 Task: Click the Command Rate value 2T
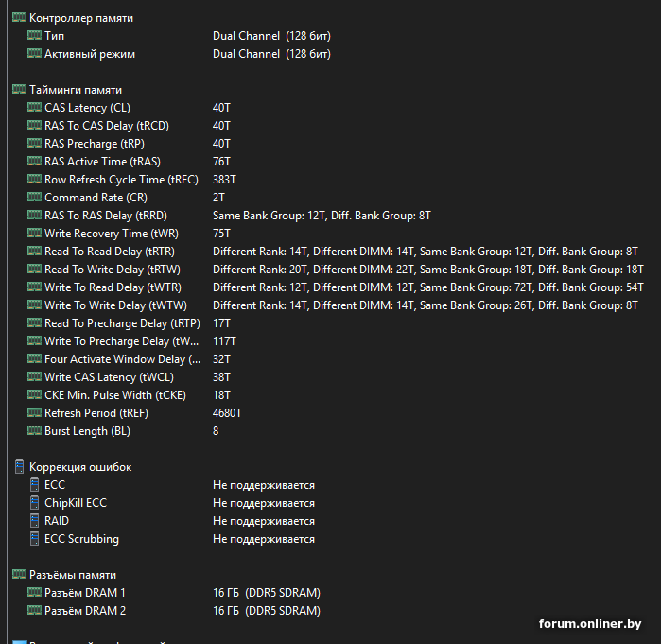point(218,198)
